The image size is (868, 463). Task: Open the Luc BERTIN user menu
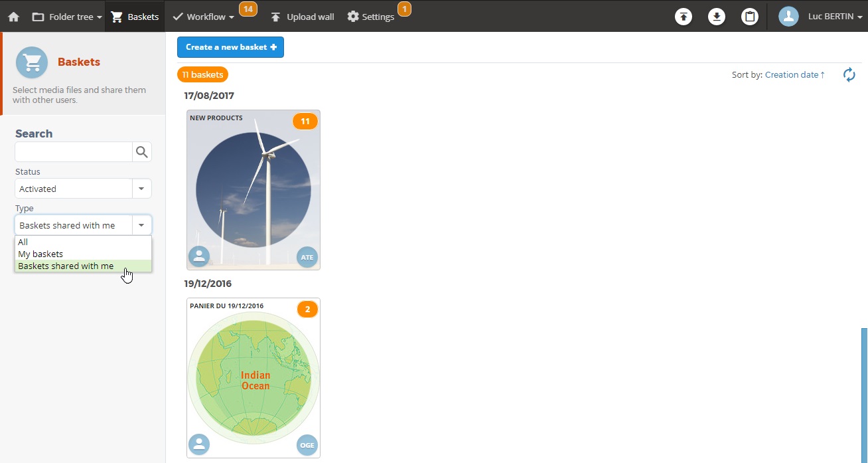(835, 17)
